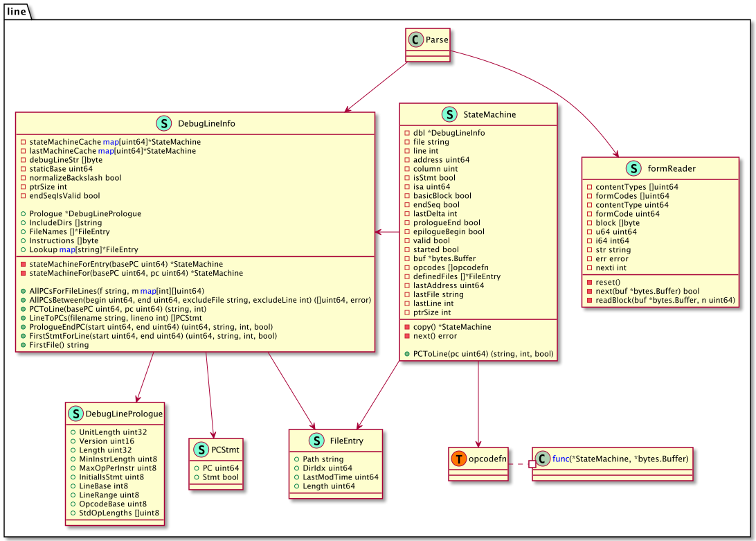Viewport: 756px width, 541px height.
Task: Click the blue 'func' keyword link
Action: pyautogui.click(x=560, y=459)
